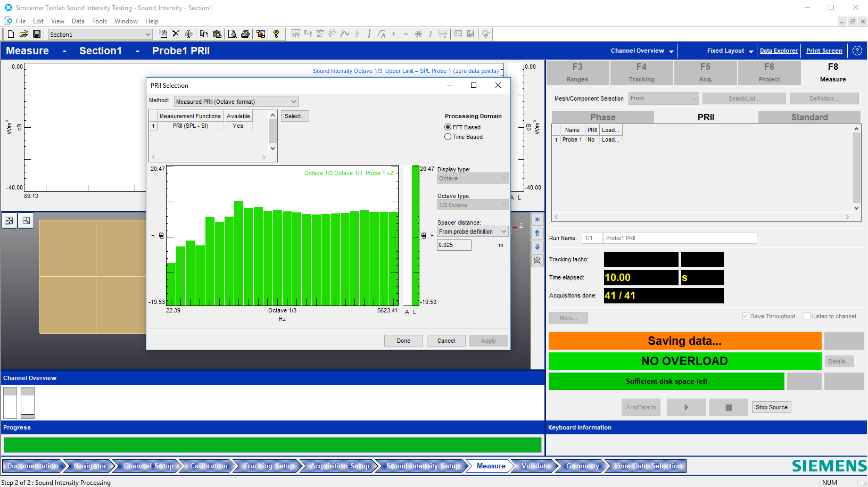This screenshot has width=868, height=487.
Task: Click the Copy toolbar icon
Action: coord(204,34)
